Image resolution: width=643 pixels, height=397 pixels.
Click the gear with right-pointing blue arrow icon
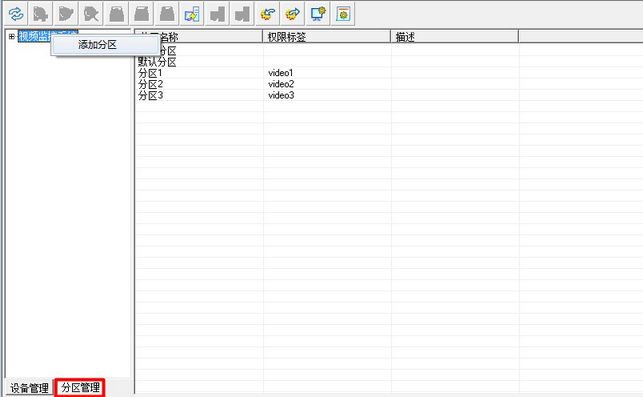[x=292, y=14]
